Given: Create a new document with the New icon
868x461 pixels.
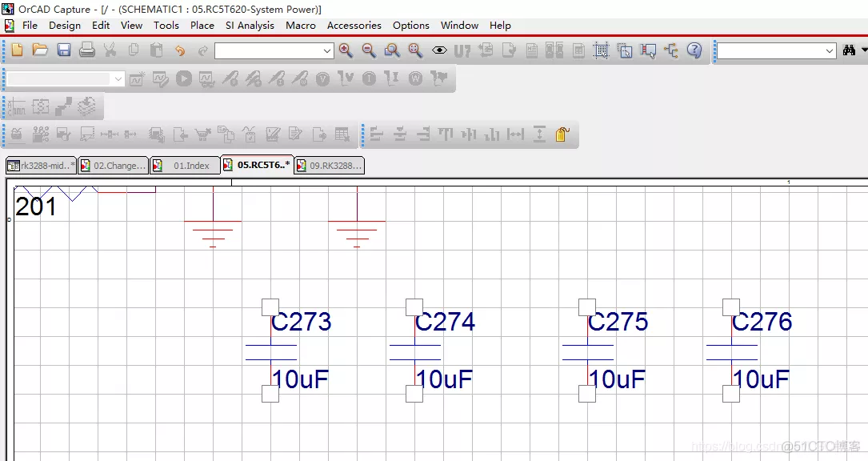Looking at the screenshot, I should (17, 50).
